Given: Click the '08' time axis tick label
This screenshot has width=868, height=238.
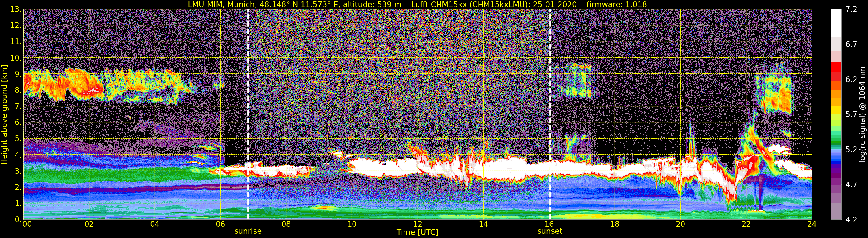Looking at the screenshot, I should [x=286, y=224].
